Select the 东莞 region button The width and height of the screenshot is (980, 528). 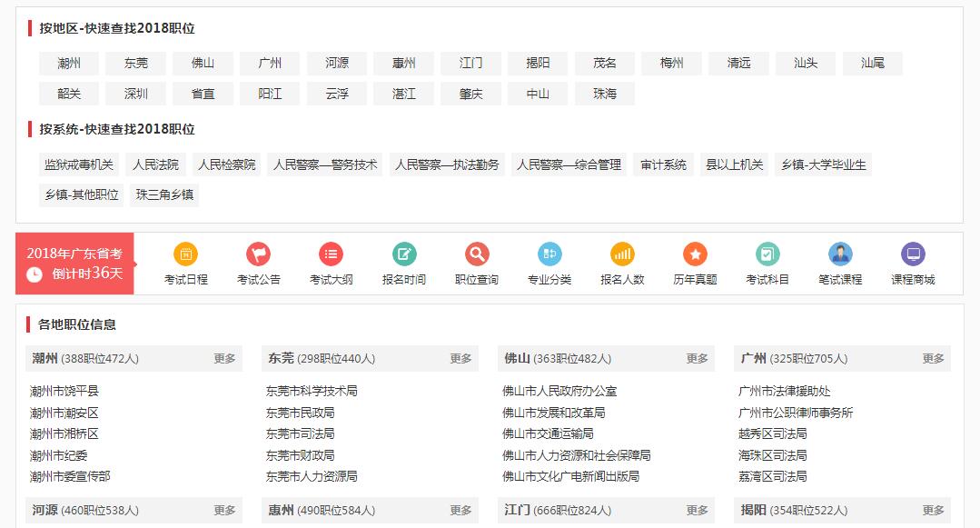[x=135, y=64]
